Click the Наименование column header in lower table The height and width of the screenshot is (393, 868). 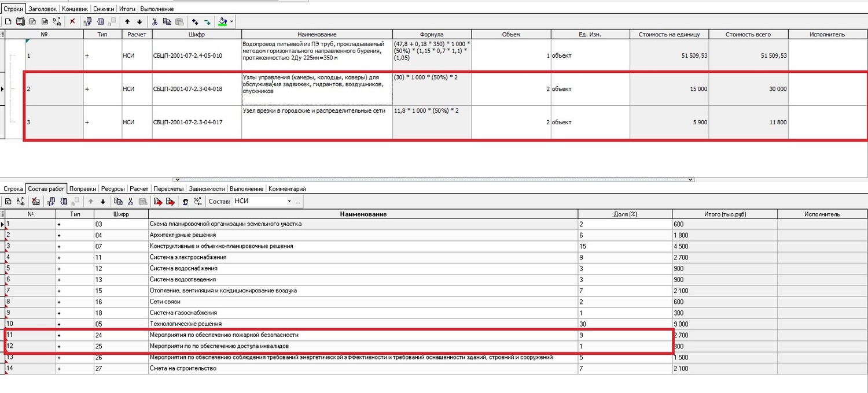click(x=363, y=214)
